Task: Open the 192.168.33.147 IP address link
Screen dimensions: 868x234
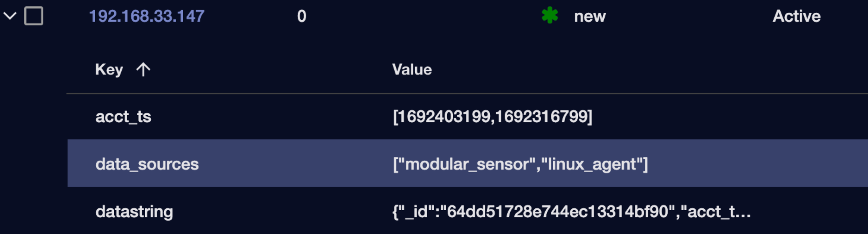Action: pyautogui.click(x=146, y=16)
